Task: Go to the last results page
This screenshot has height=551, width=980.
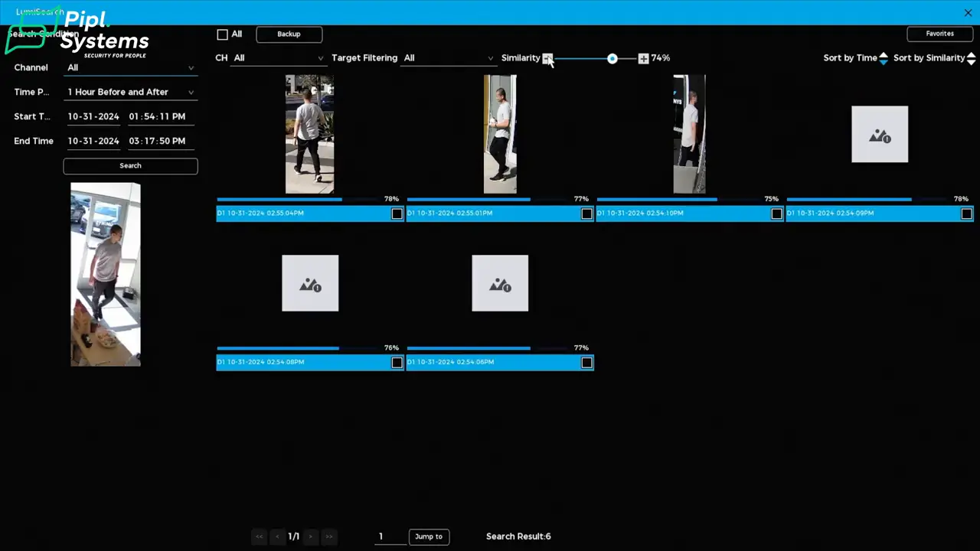Action: click(328, 536)
